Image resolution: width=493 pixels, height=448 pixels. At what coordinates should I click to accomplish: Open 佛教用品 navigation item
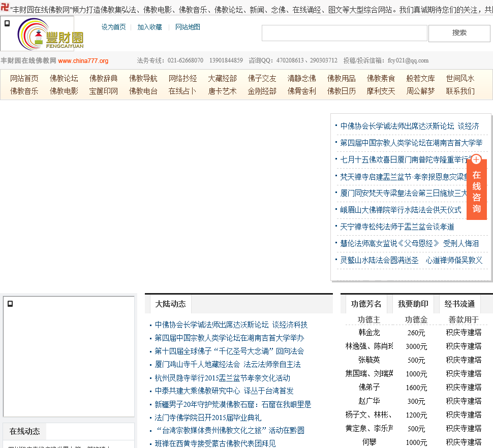[x=341, y=78]
